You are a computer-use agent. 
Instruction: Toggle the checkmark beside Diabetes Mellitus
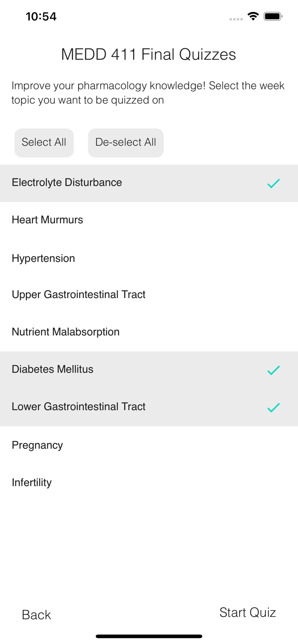click(x=273, y=369)
